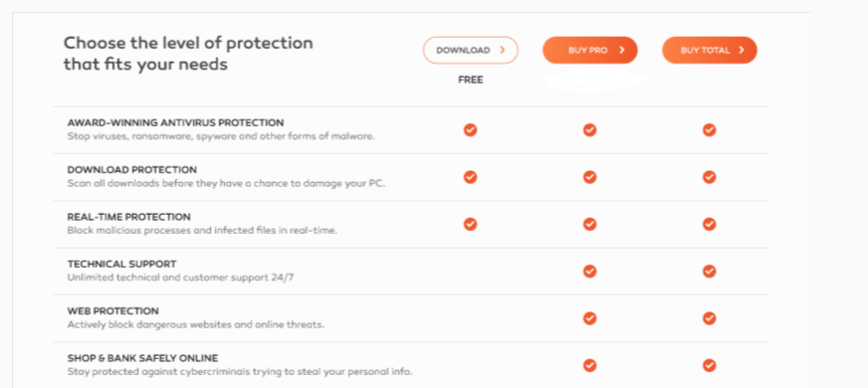Click the Pro checkmark for Technical Support
868x388 pixels.
tap(590, 272)
